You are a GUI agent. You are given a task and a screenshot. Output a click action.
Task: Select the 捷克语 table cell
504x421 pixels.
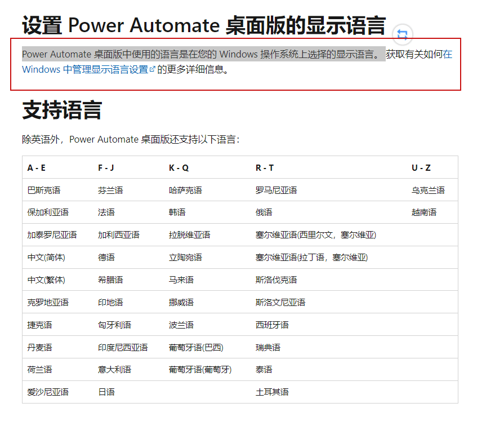[39, 325]
